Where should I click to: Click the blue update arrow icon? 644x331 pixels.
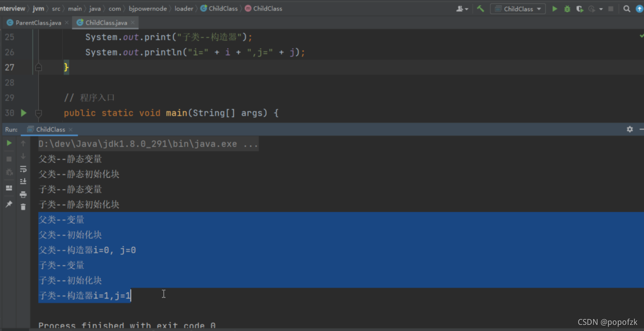(x=640, y=9)
